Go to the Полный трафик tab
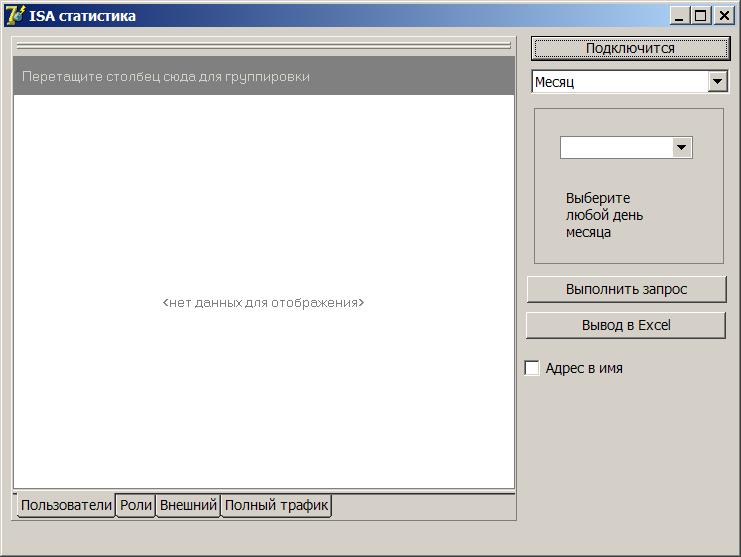Screen dimensions: 741x557 [x=276, y=506]
